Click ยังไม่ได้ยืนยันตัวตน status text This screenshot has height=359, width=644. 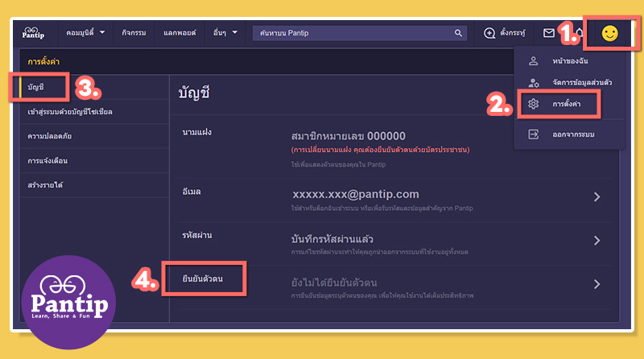click(x=334, y=283)
